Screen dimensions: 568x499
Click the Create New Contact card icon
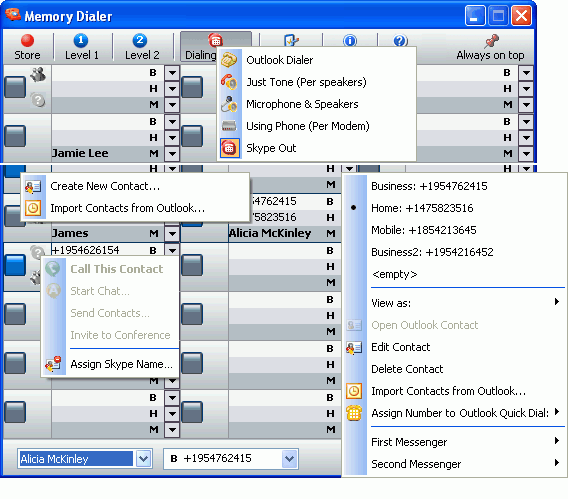(x=33, y=186)
